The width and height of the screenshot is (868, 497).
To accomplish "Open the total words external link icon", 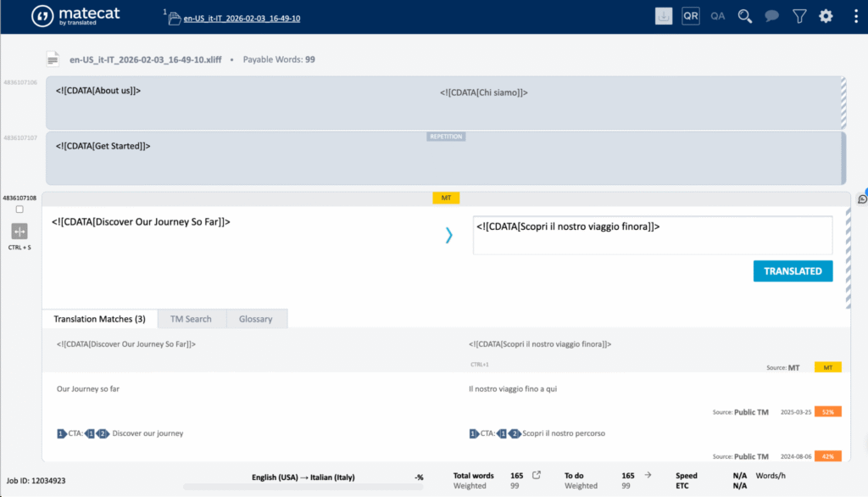I will pyautogui.click(x=536, y=476).
